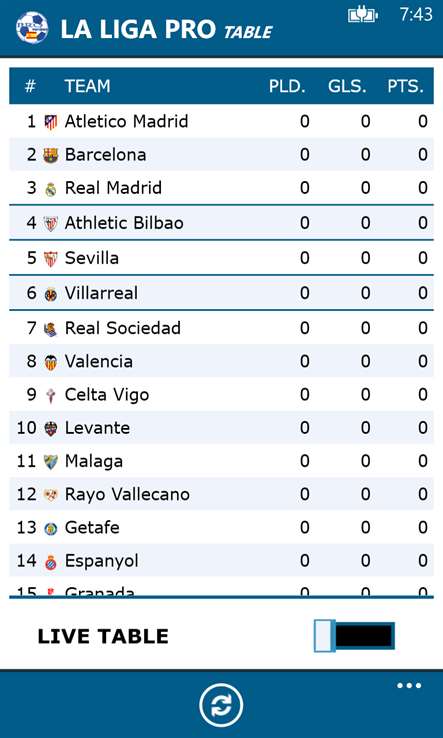Select the Villarreal team entry
Screen dimensions: 443x738
221,293
